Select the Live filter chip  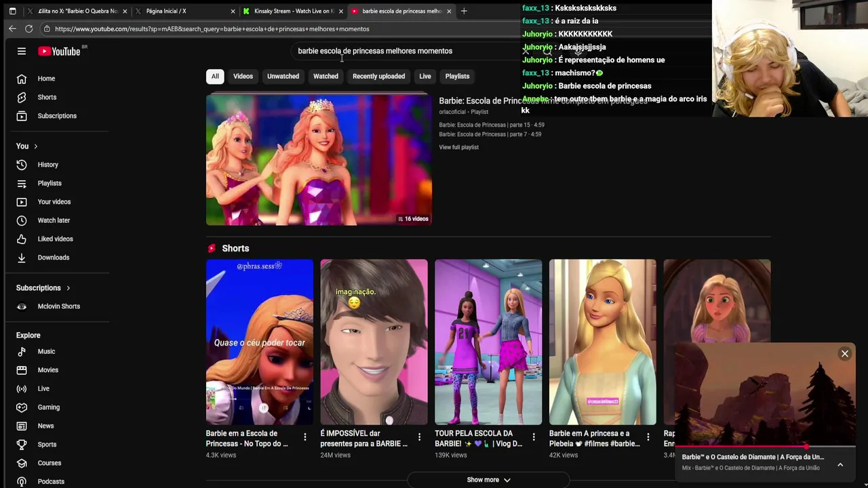tap(425, 76)
